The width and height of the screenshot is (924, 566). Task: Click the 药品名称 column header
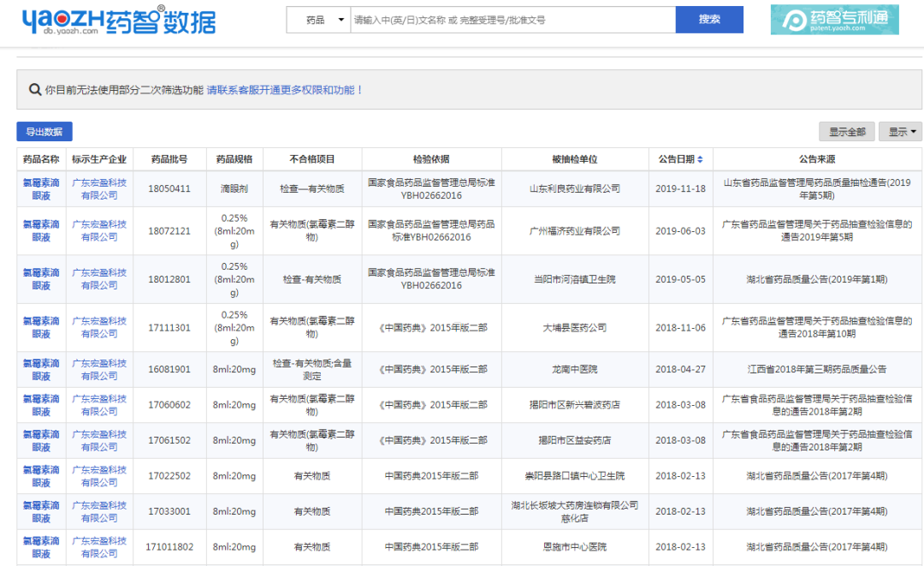[41, 159]
